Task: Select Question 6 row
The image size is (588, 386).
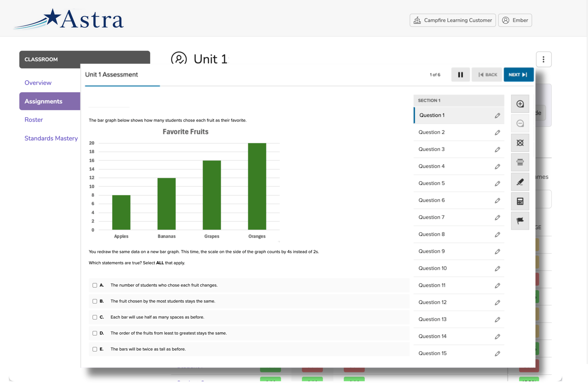Action: 459,200
